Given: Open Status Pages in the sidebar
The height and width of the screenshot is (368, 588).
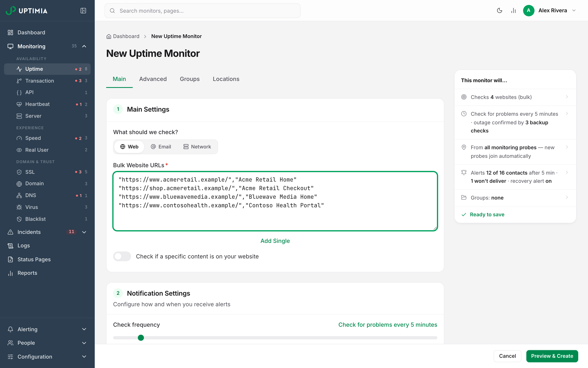Looking at the screenshot, I should [x=47, y=259].
